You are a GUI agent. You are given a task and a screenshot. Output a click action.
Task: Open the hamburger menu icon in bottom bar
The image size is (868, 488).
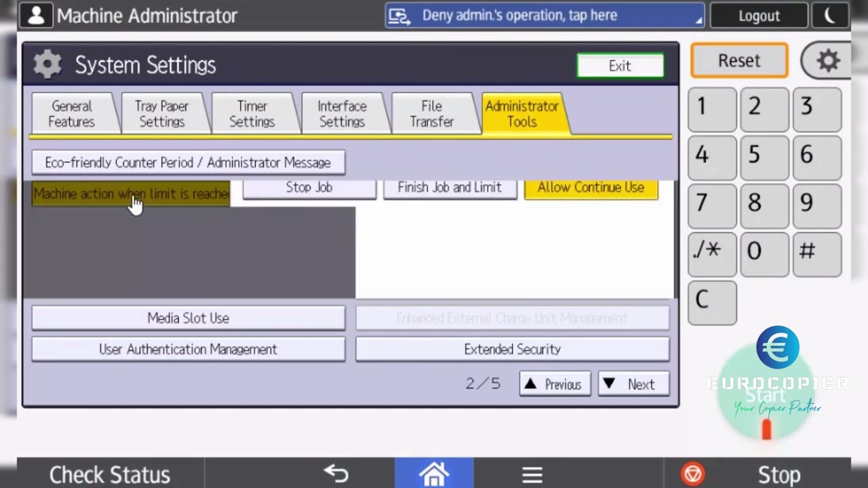click(x=532, y=474)
